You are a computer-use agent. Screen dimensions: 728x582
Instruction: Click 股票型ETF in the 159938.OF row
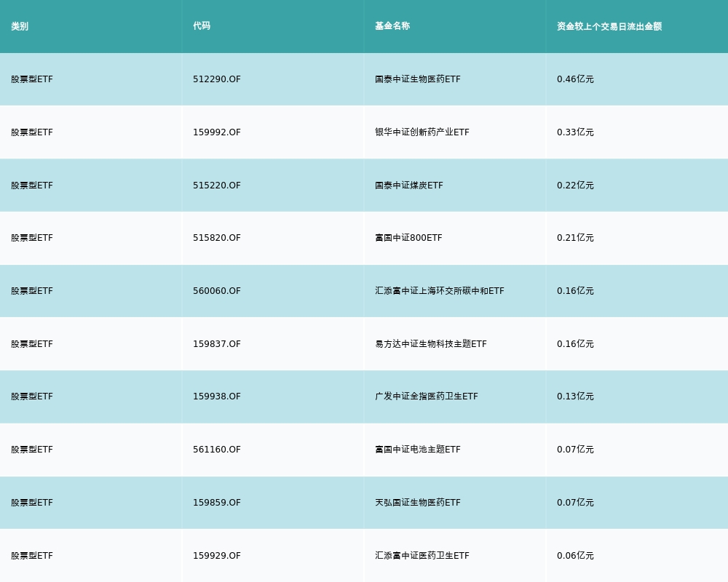[32, 396]
